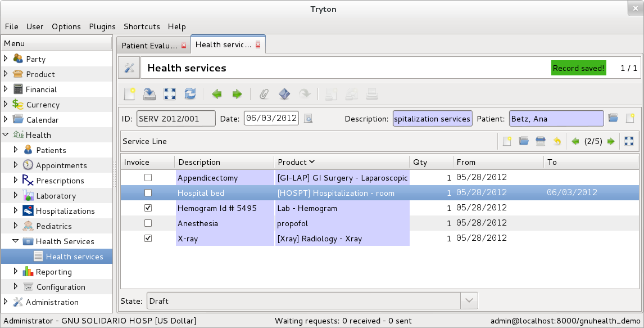Viewport: 644px width, 328px height.
Task: Collapse the Health Services tree branch
Action: tap(15, 241)
